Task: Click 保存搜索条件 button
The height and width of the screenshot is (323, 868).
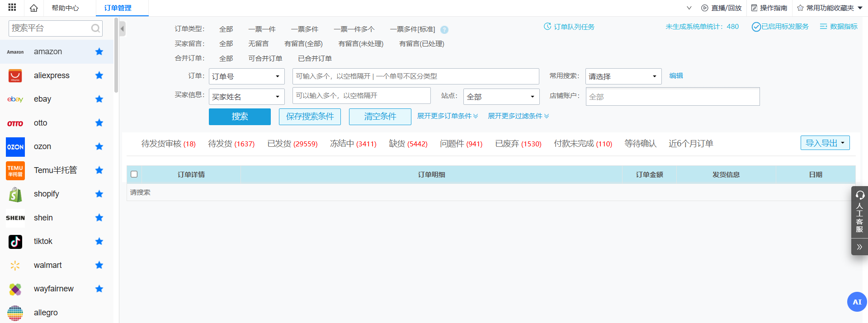Action: 310,117
